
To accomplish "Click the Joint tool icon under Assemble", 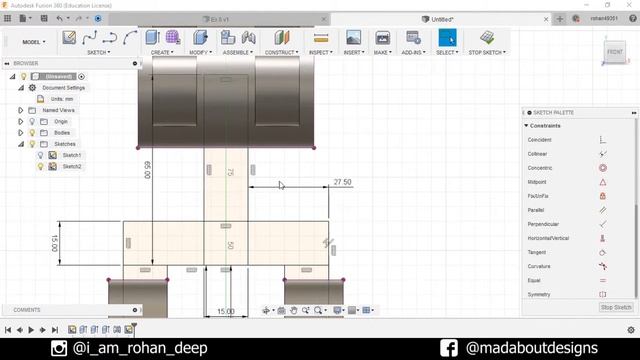I will (249, 38).
